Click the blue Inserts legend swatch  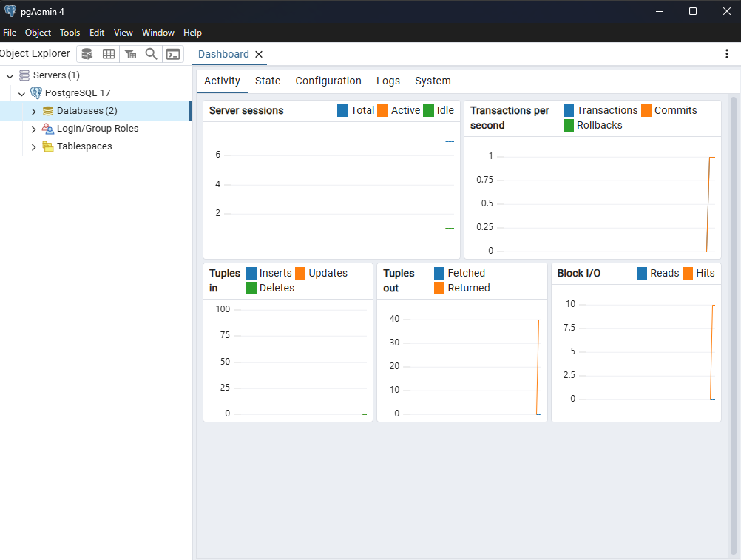pyautogui.click(x=251, y=274)
